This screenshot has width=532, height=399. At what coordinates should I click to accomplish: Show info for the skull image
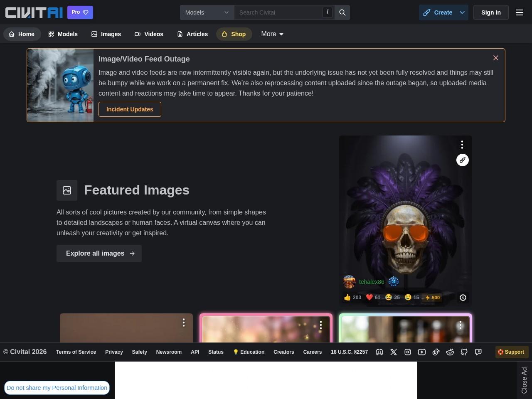click(x=463, y=298)
